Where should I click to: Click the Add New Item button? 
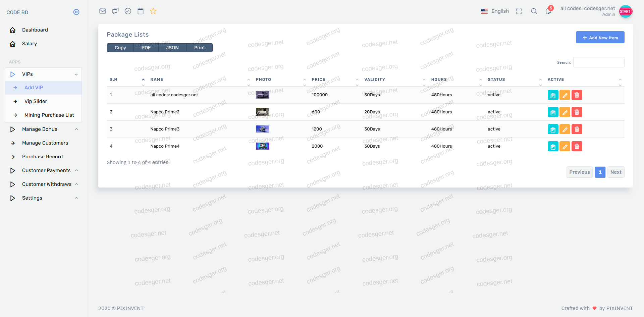pos(600,38)
